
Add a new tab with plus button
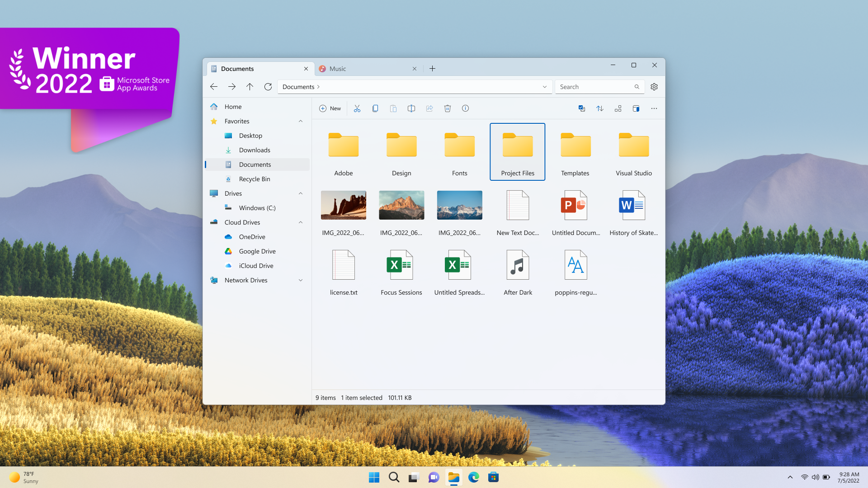[432, 69]
